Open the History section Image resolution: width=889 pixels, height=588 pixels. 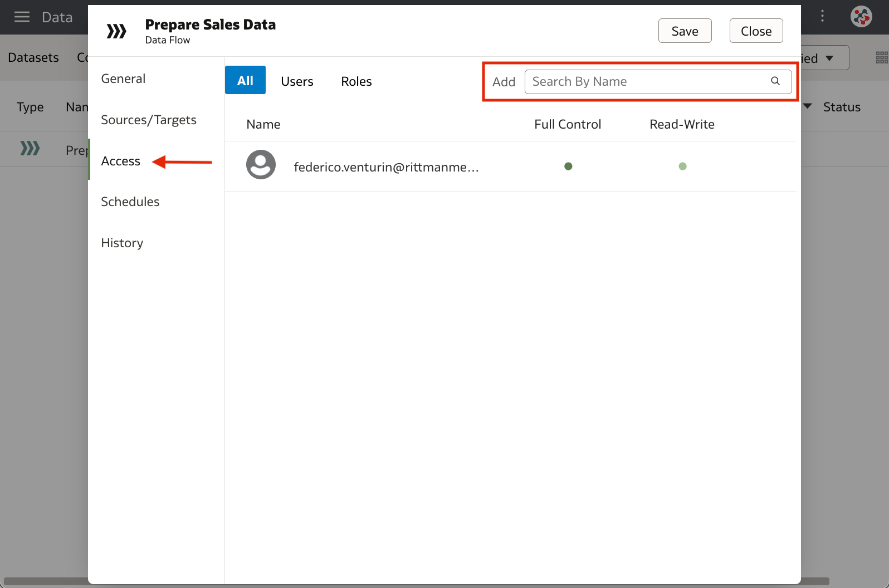(x=122, y=243)
